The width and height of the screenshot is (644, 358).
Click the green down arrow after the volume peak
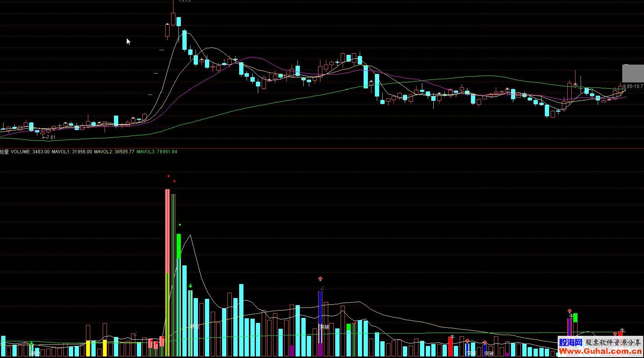[191, 286]
